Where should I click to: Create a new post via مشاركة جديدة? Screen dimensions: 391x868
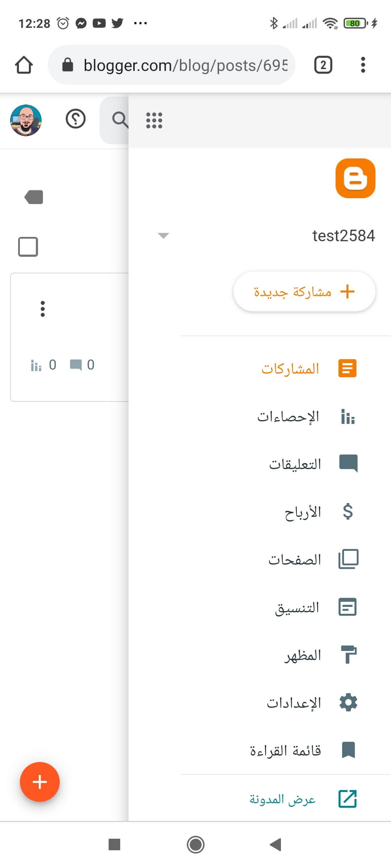[304, 292]
